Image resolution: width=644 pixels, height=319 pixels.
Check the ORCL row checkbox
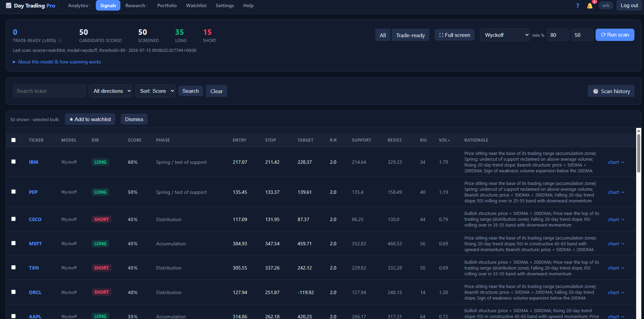click(x=14, y=292)
